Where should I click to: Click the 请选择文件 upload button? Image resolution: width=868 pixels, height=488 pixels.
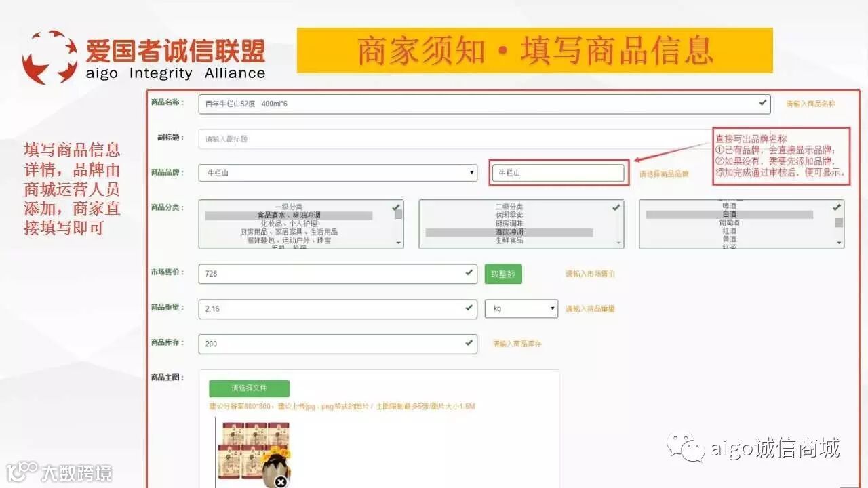click(249, 388)
